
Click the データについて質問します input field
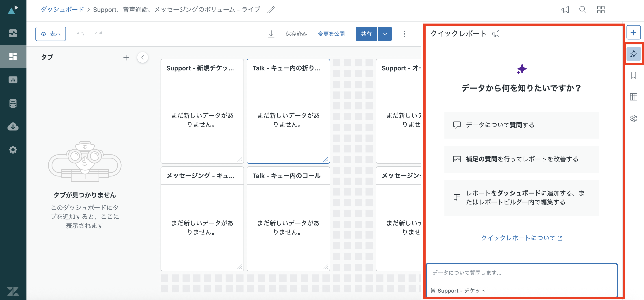pyautogui.click(x=522, y=273)
